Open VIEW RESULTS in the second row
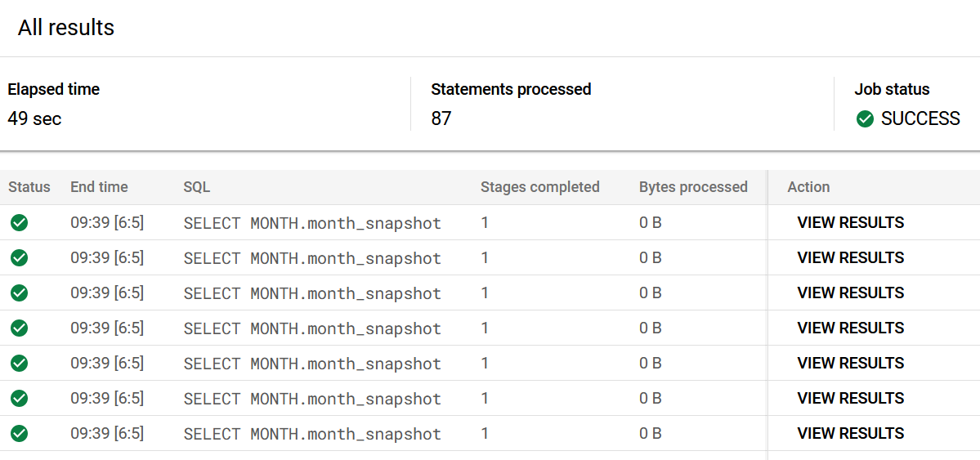 coord(850,257)
